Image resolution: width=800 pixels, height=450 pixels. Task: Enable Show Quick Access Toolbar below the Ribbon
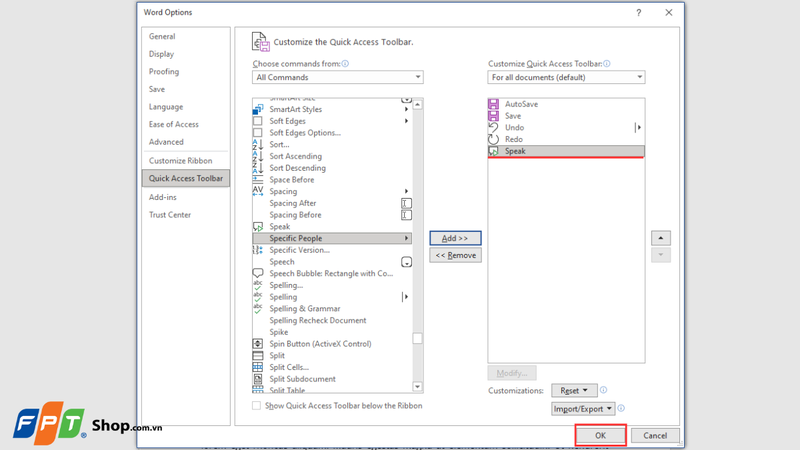pos(257,406)
